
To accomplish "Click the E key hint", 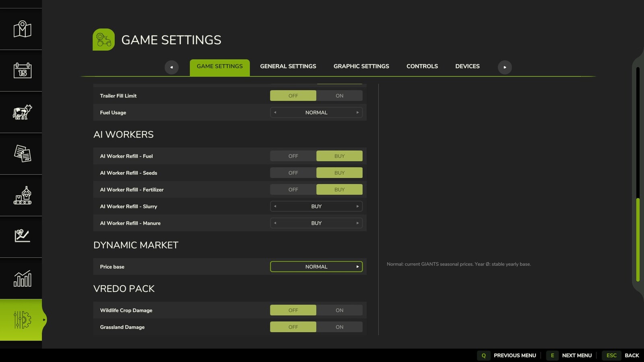I will coord(552,356).
